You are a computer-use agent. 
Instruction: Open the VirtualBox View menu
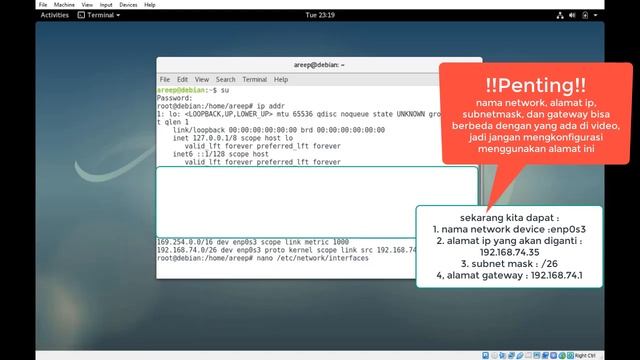tap(87, 5)
